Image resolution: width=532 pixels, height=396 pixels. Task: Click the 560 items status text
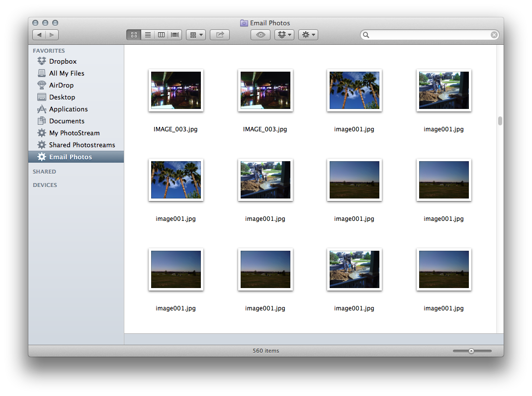[x=266, y=351]
